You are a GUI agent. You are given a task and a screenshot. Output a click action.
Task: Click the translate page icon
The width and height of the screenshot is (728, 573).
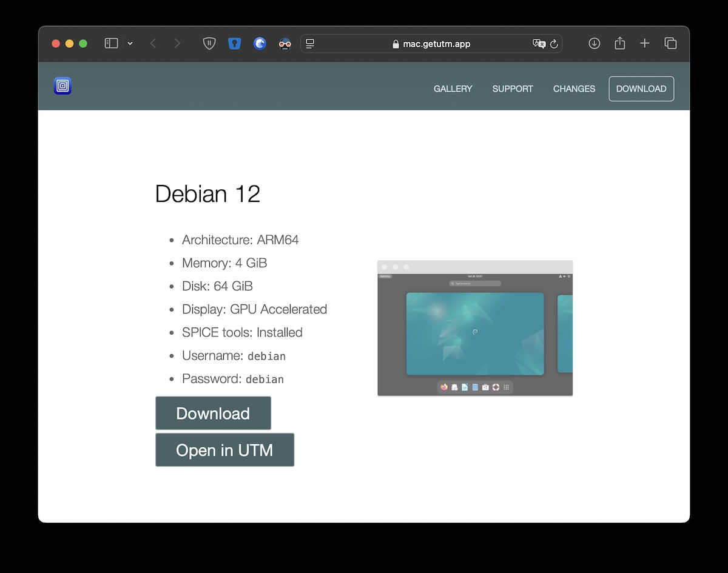coord(538,44)
